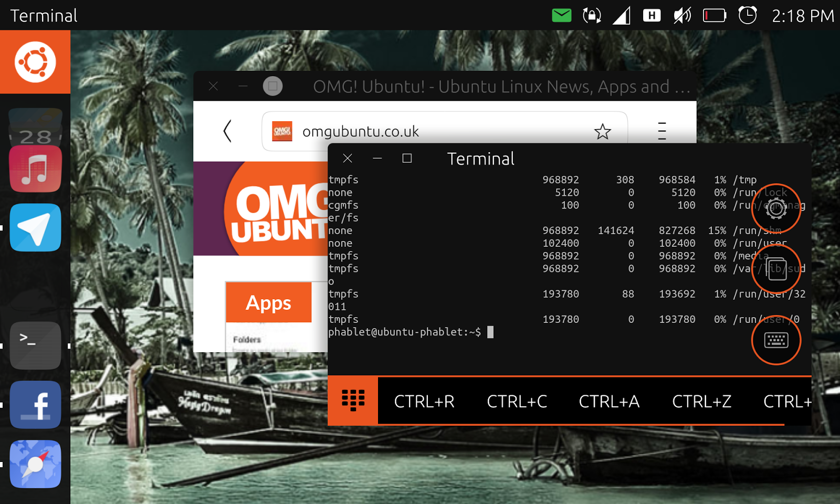Viewport: 840px width, 504px height.
Task: Open the alarm clock indicator
Action: [x=748, y=15]
